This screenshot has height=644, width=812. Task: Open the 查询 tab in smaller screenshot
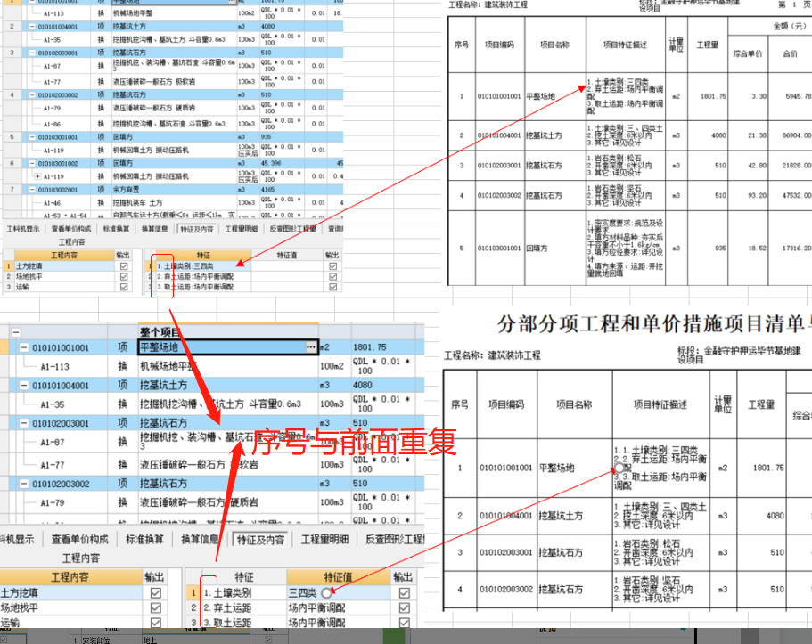pyautogui.click(x=335, y=229)
